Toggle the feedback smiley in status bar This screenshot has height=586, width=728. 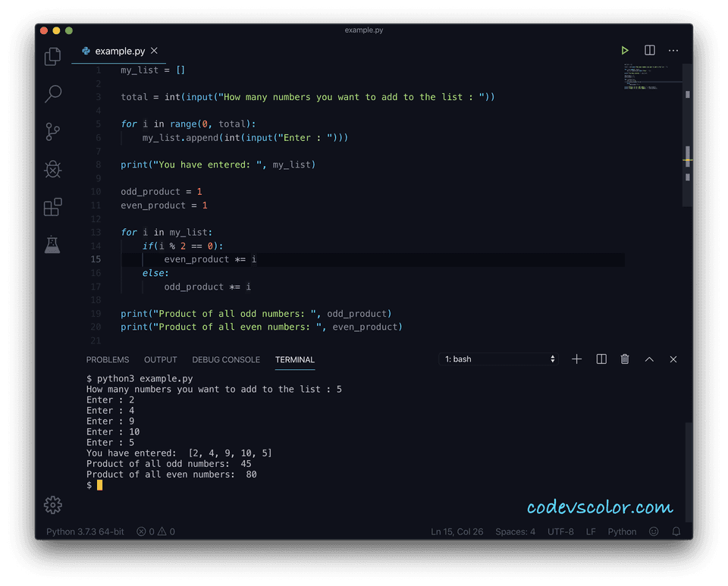click(654, 531)
